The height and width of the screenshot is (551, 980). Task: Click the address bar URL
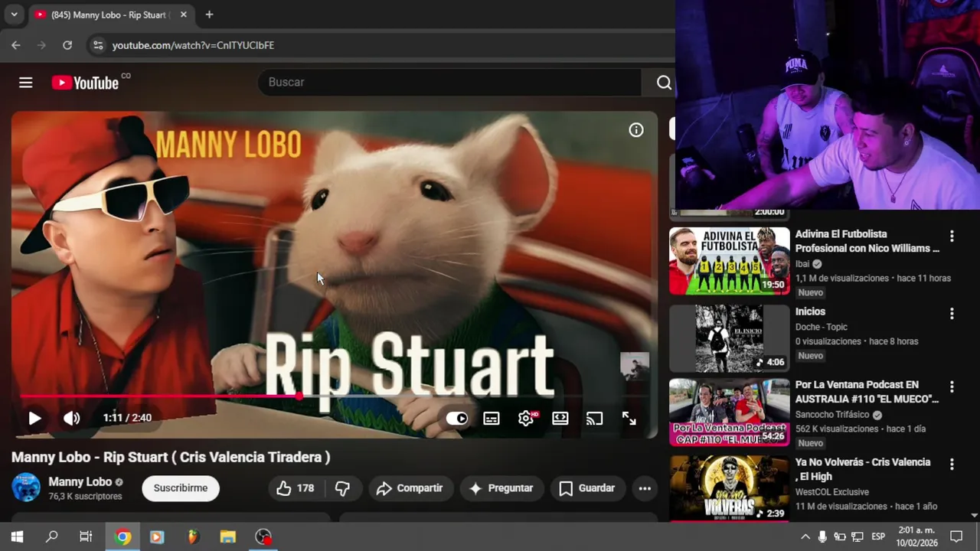(193, 45)
